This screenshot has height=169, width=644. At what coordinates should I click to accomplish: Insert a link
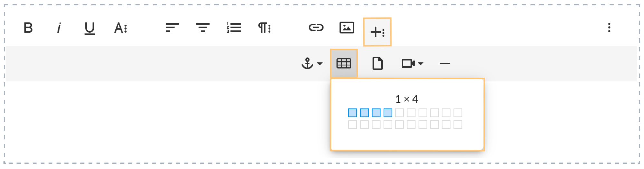point(316,27)
